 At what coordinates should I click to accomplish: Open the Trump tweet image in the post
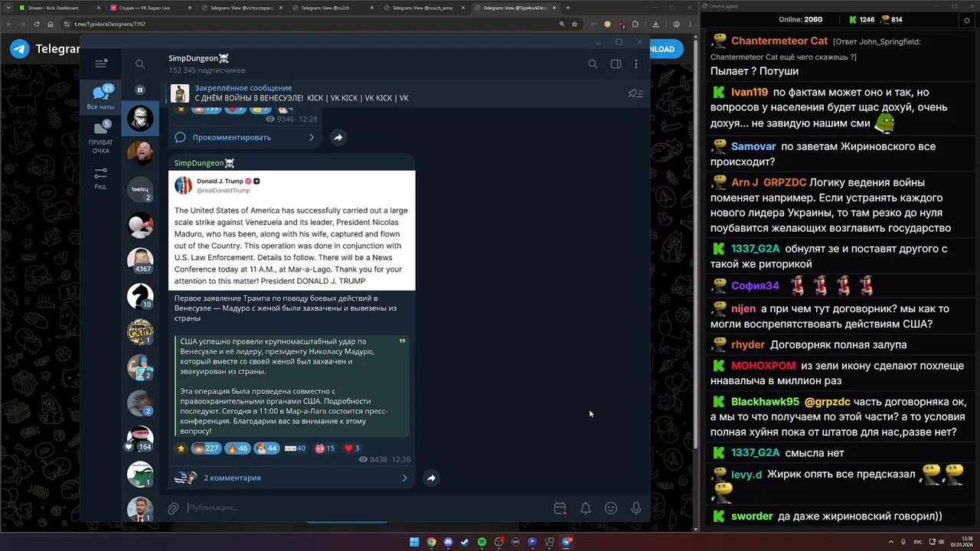pyautogui.click(x=292, y=230)
